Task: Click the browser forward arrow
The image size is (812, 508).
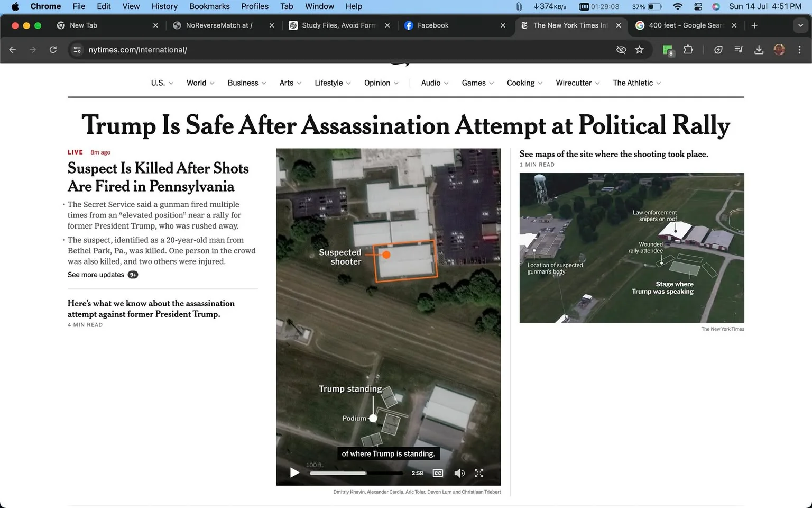Action: tap(33, 50)
